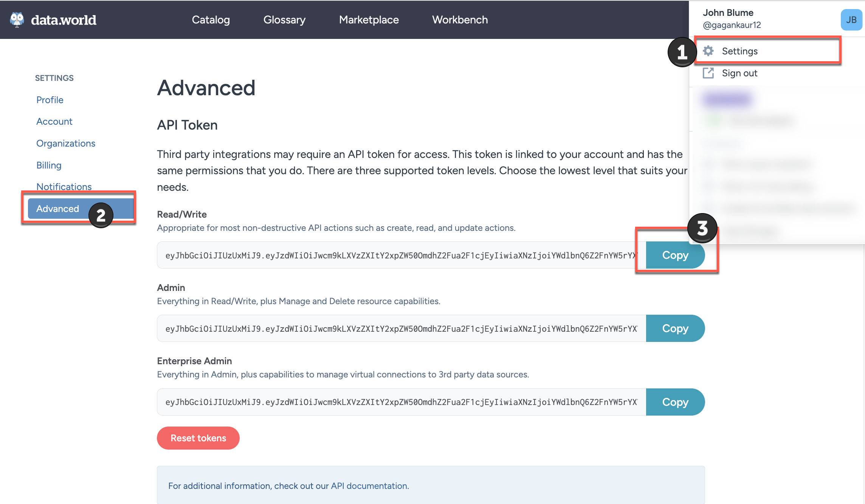Open the Workbench

460,20
